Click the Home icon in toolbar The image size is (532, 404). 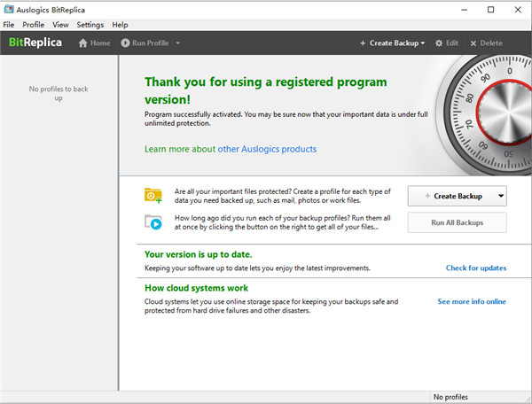(83, 43)
